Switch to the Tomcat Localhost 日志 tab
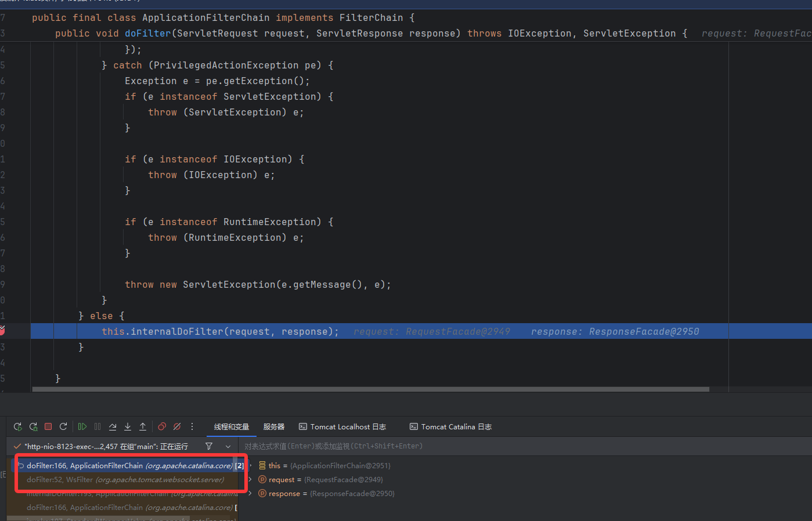Image resolution: width=812 pixels, height=521 pixels. pos(342,427)
